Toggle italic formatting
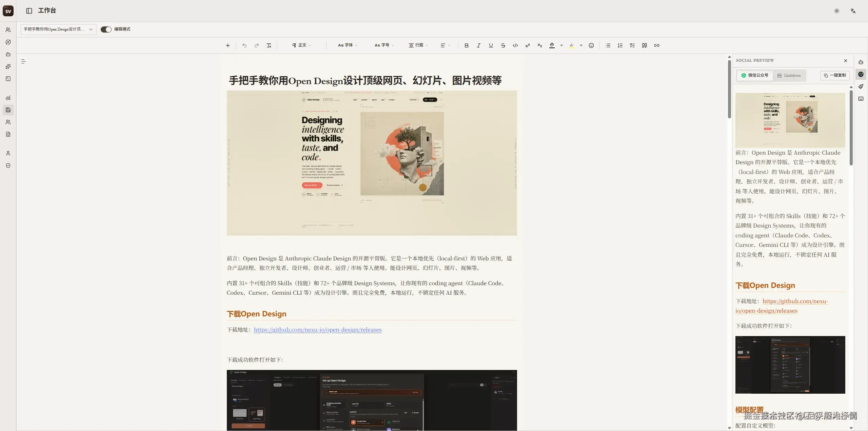Image resolution: width=868 pixels, height=431 pixels. [479, 45]
